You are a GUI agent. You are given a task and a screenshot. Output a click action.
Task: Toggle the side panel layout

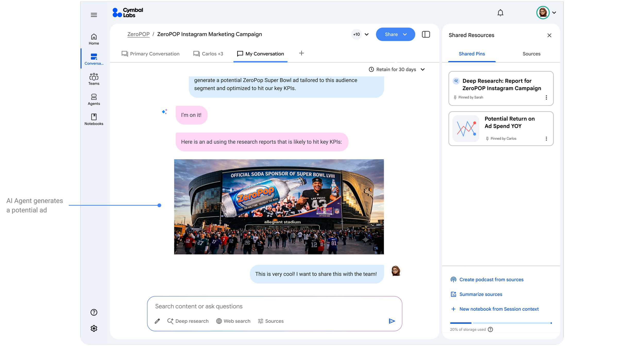pos(426,34)
